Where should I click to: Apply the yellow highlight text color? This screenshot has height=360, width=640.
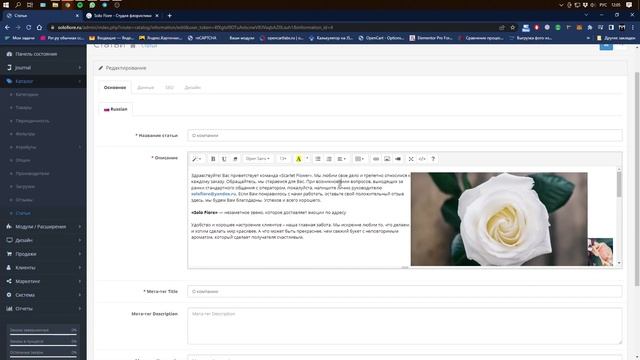(298, 159)
